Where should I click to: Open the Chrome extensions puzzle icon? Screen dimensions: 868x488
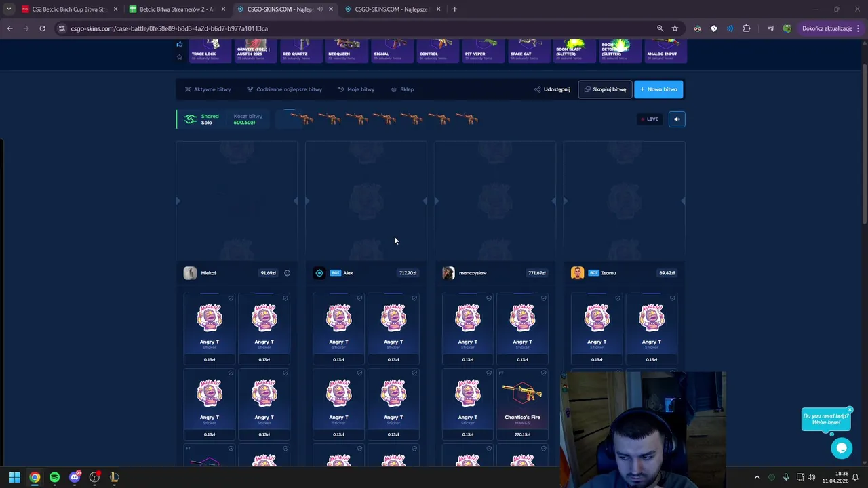tap(747, 28)
